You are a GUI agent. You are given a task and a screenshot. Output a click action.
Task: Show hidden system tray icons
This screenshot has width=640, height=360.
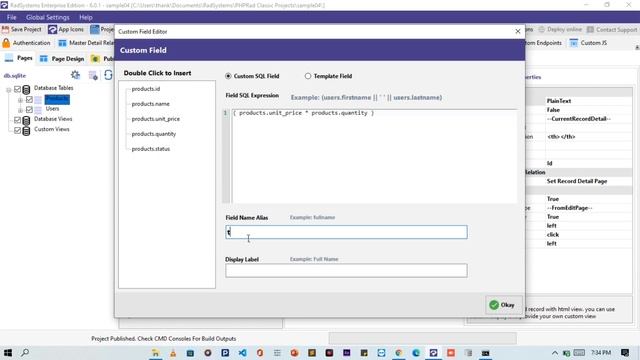pos(555,353)
